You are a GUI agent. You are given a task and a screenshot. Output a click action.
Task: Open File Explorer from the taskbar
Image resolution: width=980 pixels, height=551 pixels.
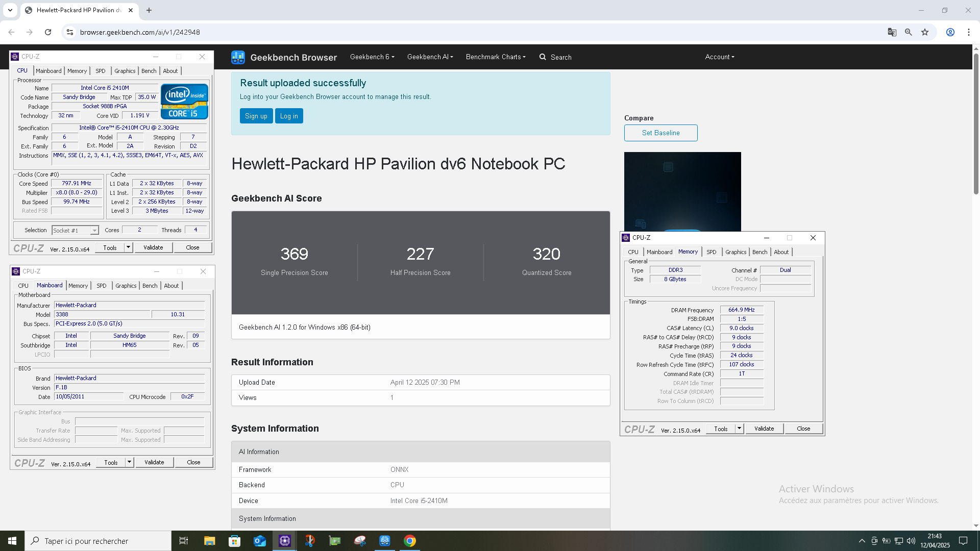click(x=209, y=541)
